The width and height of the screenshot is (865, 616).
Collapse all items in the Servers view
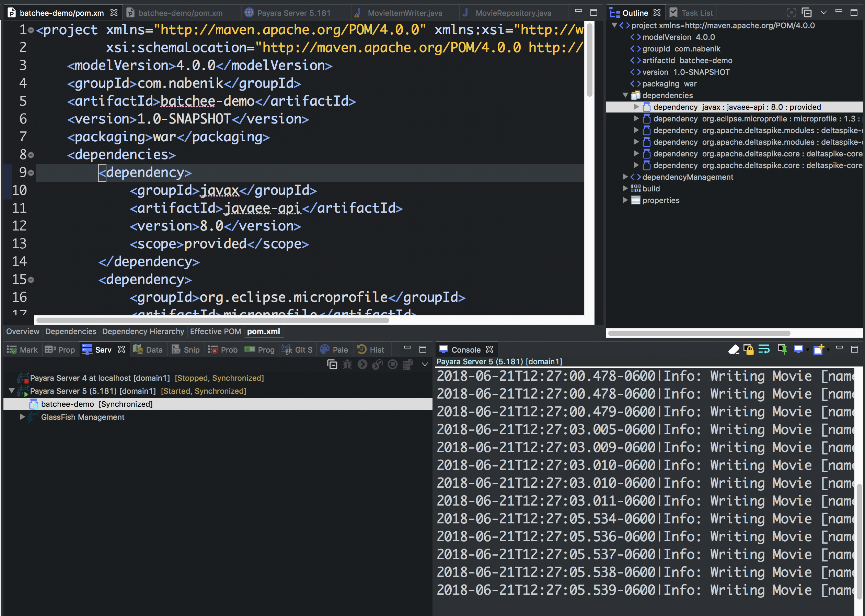tap(332, 364)
